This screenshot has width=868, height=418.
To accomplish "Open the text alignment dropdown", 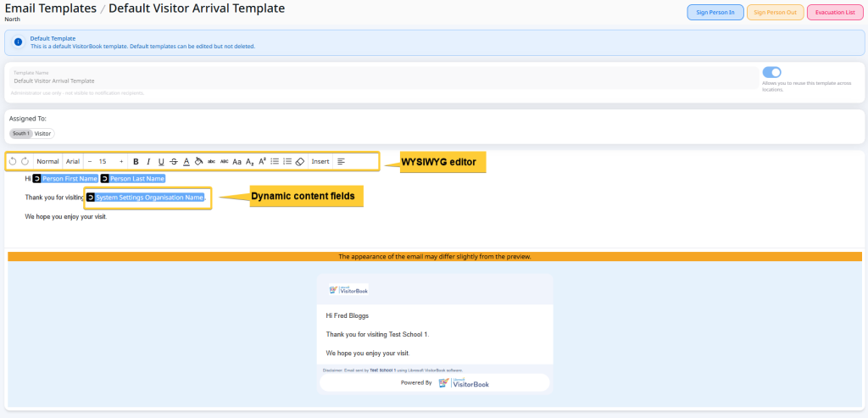I will click(x=342, y=161).
